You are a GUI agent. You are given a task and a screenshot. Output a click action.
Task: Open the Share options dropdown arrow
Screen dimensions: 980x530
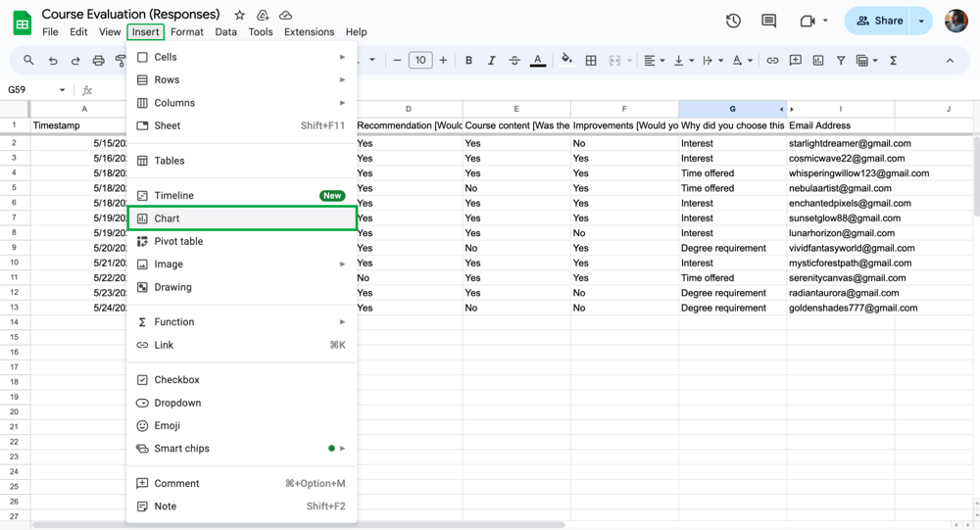tap(921, 21)
